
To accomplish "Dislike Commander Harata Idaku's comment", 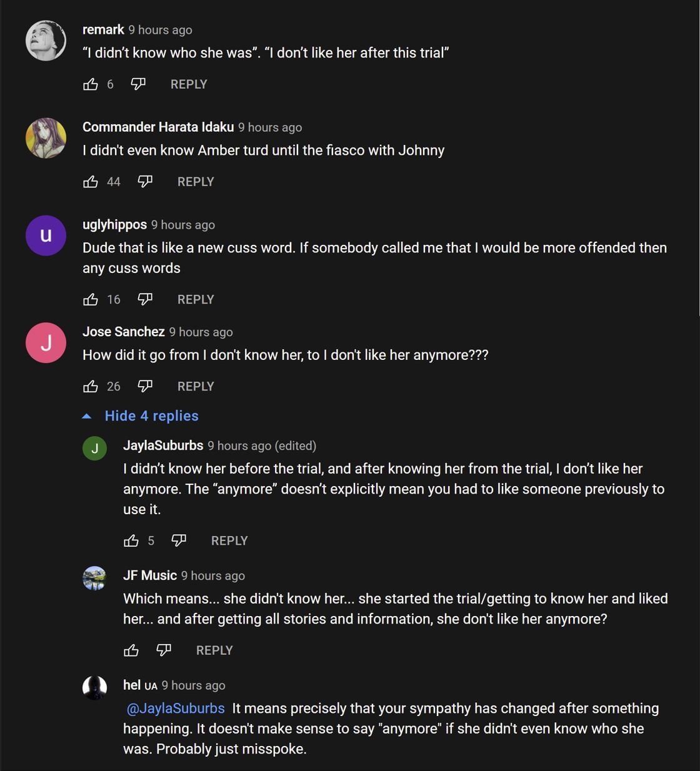I will point(145,182).
